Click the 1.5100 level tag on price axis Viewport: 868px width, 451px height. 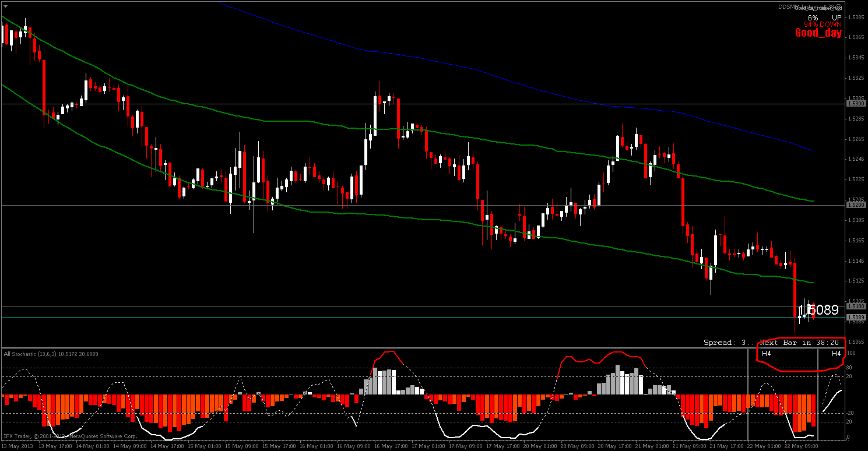click(856, 306)
